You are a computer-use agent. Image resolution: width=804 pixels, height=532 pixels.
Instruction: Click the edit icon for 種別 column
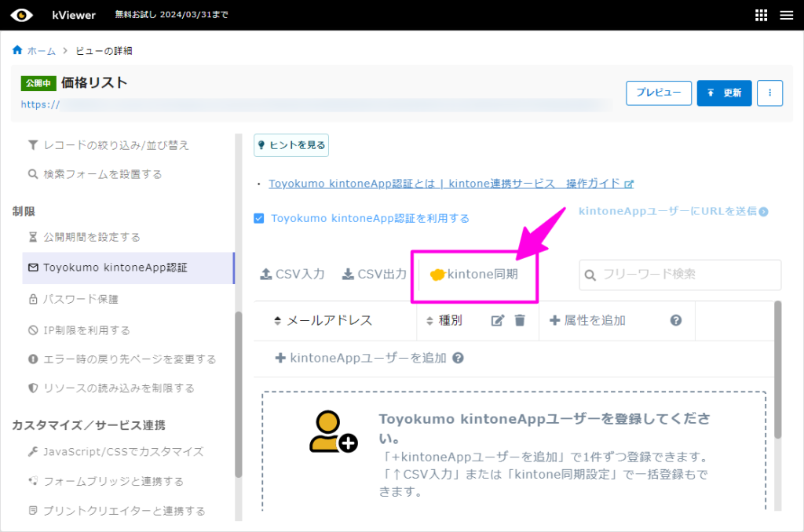click(x=497, y=321)
